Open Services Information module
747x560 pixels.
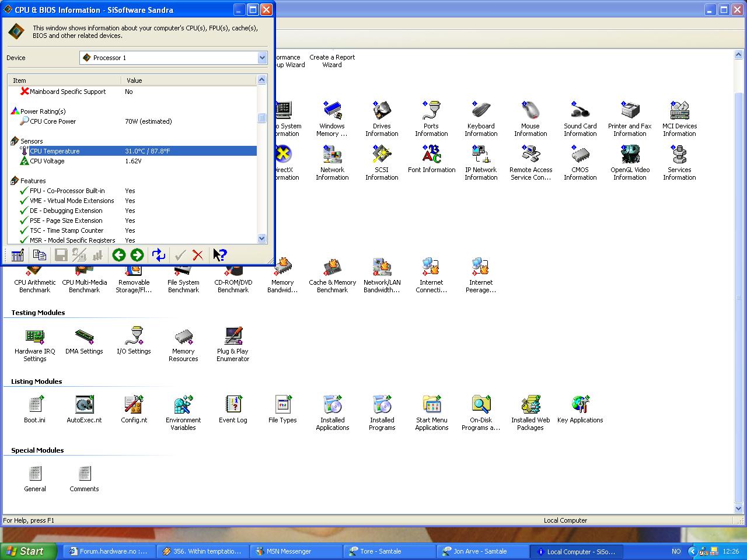[679, 162]
